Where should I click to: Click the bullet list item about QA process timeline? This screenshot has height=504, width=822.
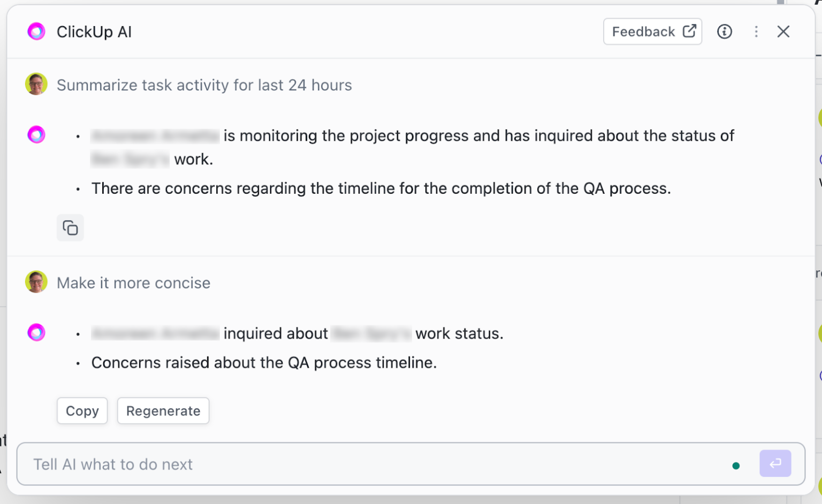tap(264, 362)
